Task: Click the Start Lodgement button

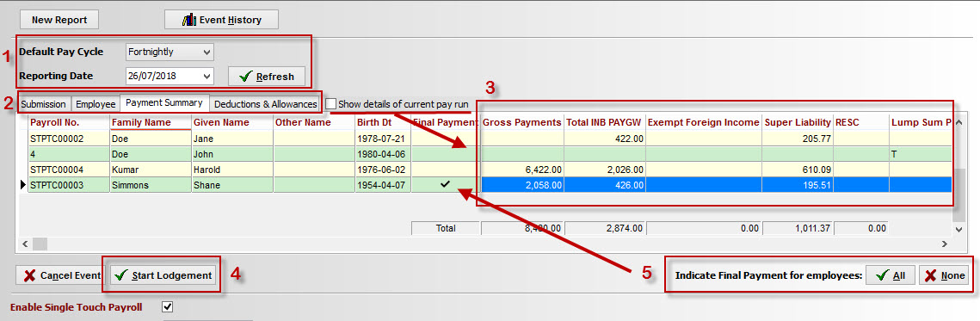Action: coord(164,275)
